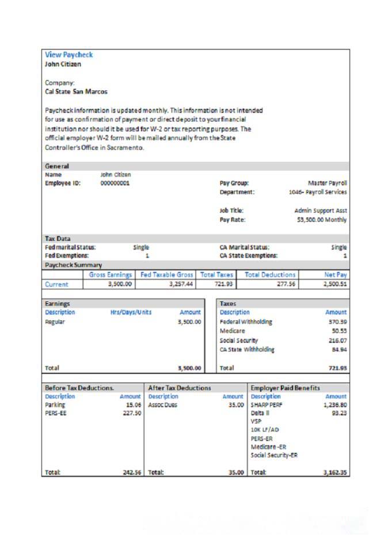Click the Parking deduction entry
This screenshot has height=545, width=392.
55,404
